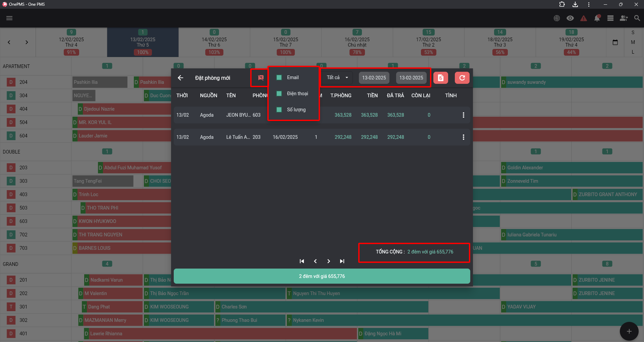
Task: Toggle the Điện thoại checkbox
Action: 279,94
